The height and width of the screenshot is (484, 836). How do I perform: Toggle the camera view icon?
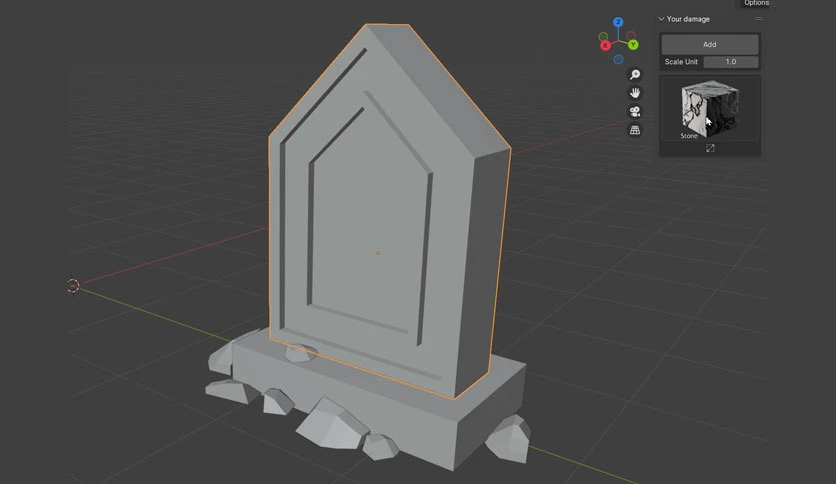pos(634,111)
